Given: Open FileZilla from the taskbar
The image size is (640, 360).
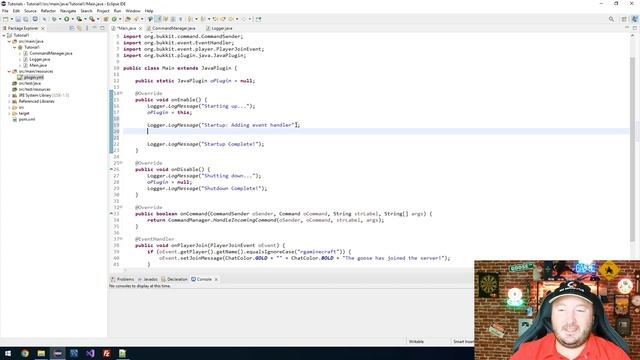Looking at the screenshot, I should tap(107, 353).
